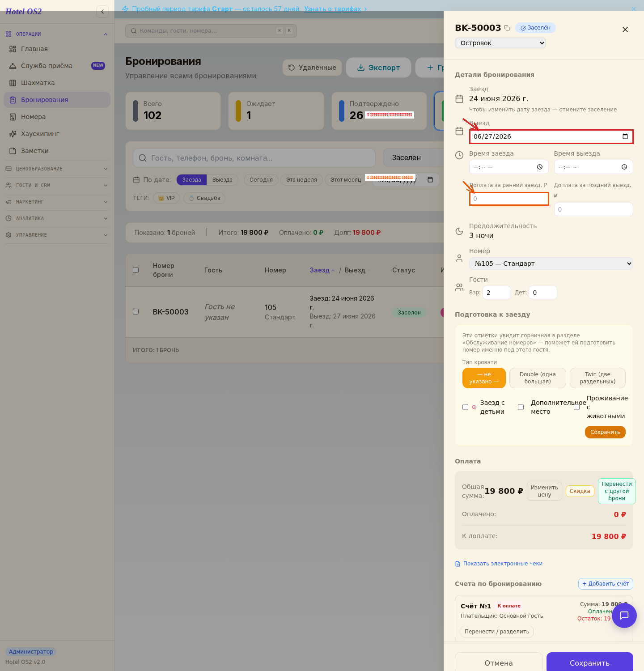Expand the Аналитика section
This screenshot has width=644, height=671.
pos(57,218)
